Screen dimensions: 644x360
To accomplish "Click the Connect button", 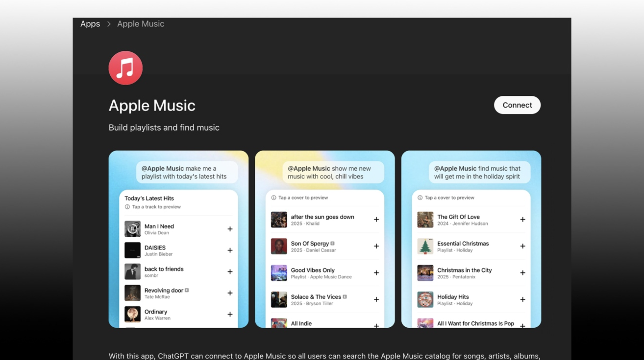I will 517,105.
